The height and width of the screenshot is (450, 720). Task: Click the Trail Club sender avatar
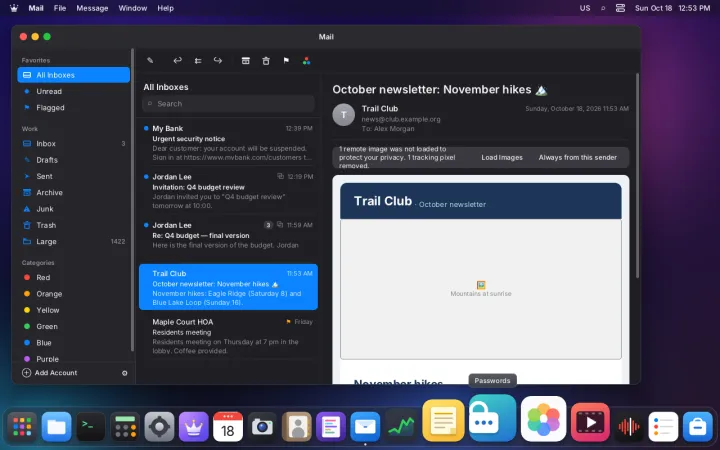343,115
